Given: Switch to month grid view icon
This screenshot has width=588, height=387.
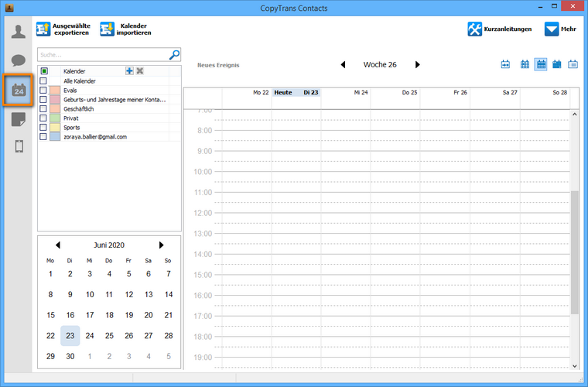Looking at the screenshot, I should 525,64.
